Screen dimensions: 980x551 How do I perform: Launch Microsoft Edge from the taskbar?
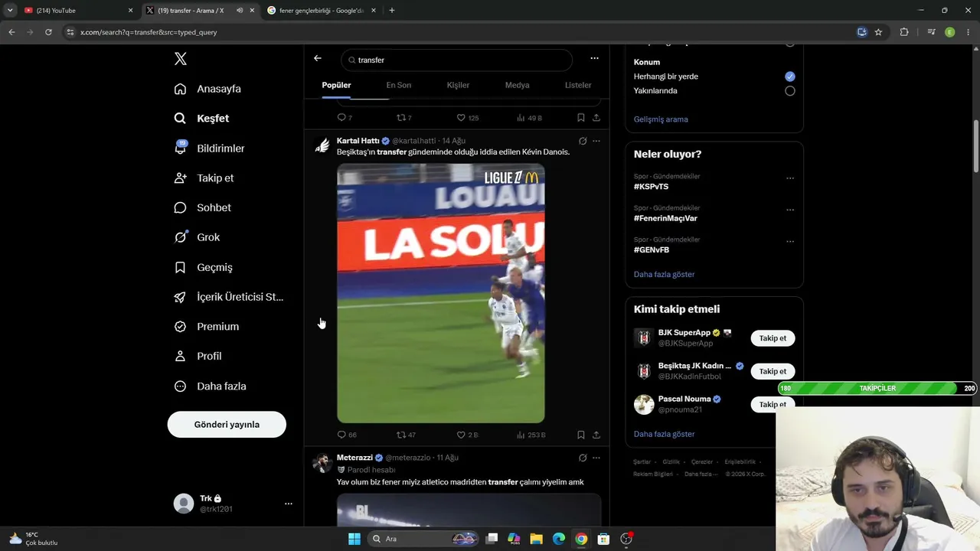[559, 539]
